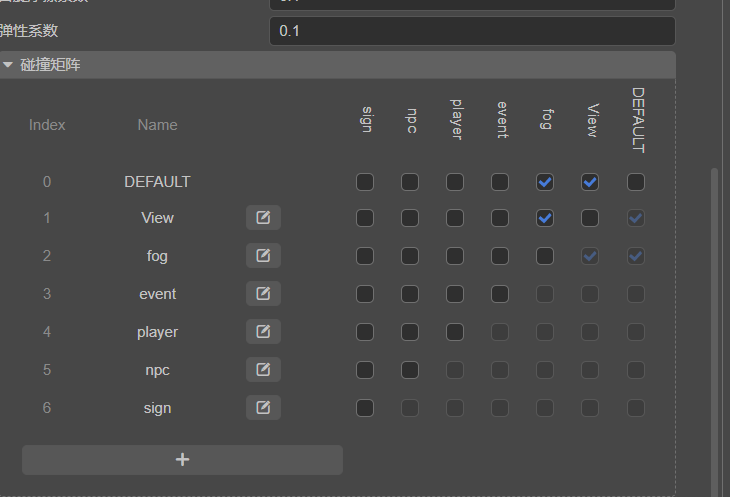
Task: Click the plus icon to add group
Action: [x=182, y=460]
